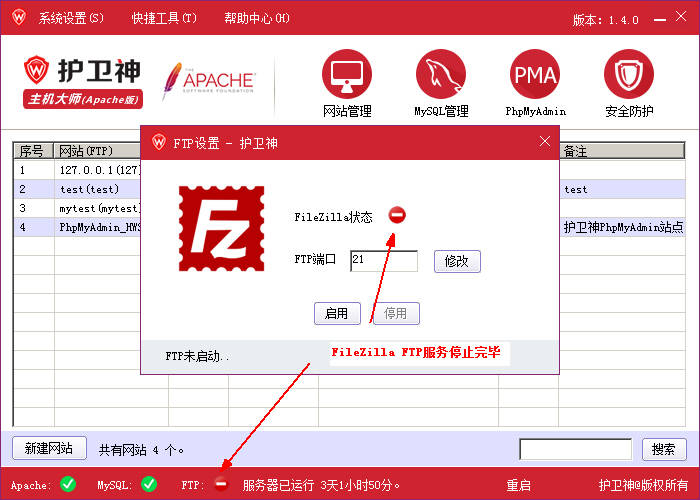700x500 pixels.
Task: Click the 序号 column header
Action: [34, 151]
